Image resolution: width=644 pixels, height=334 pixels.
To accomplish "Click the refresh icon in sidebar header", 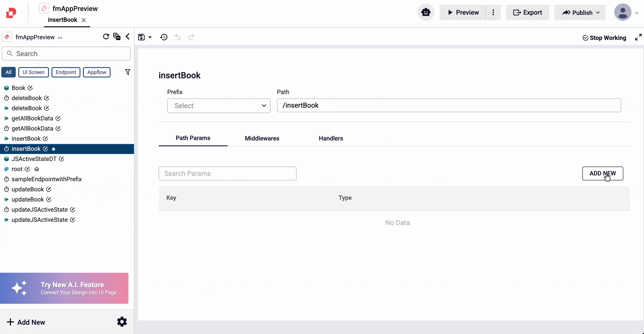I will [106, 37].
